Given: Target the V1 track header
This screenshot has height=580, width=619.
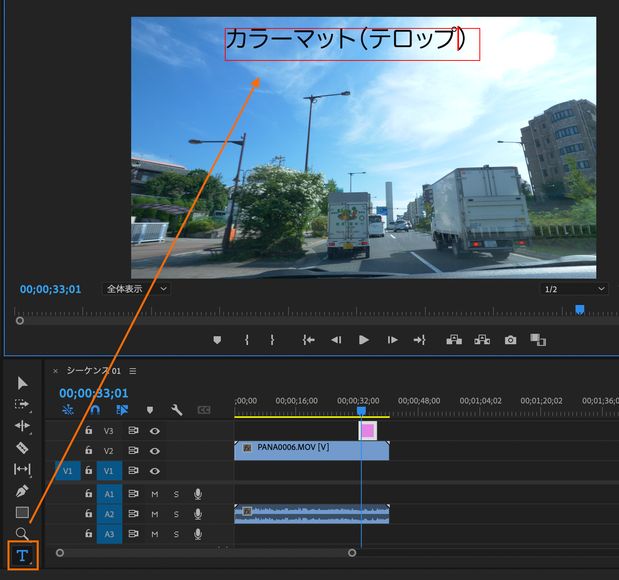Looking at the screenshot, I should coord(109,471).
